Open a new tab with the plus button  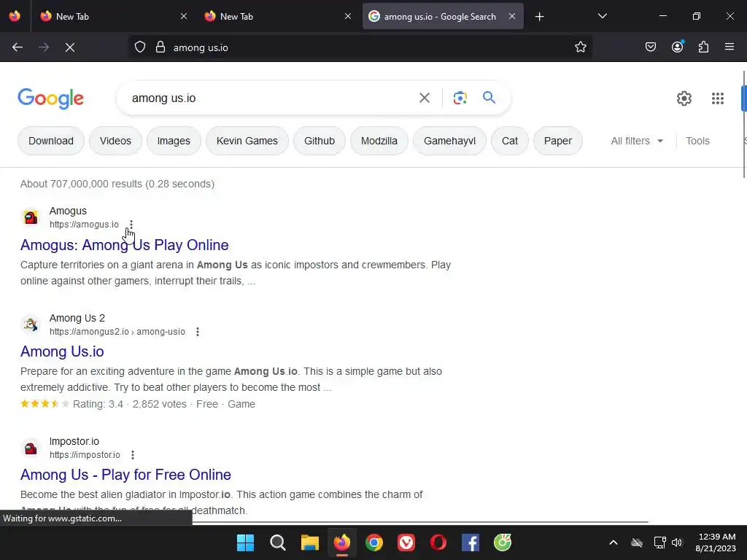[x=539, y=17]
